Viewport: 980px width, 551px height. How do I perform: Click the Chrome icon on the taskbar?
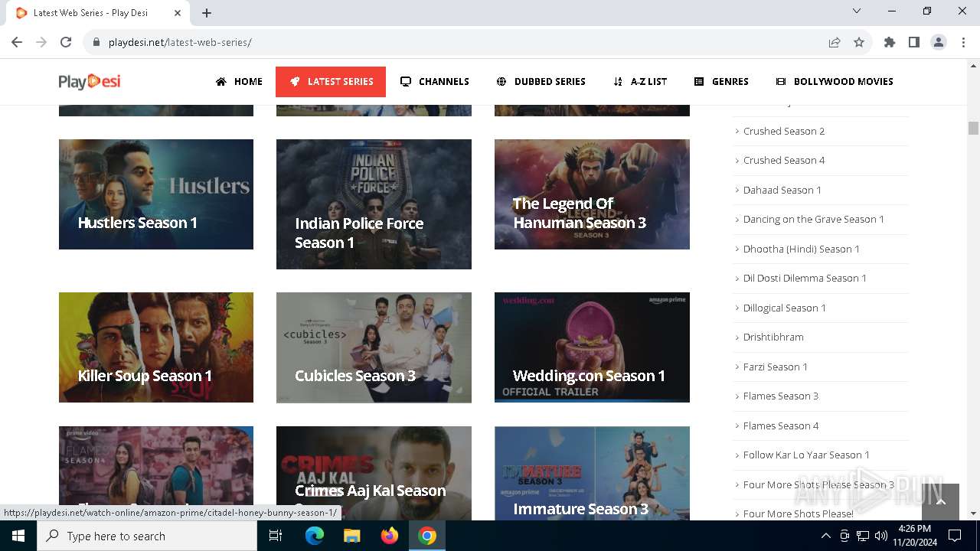[x=427, y=536]
